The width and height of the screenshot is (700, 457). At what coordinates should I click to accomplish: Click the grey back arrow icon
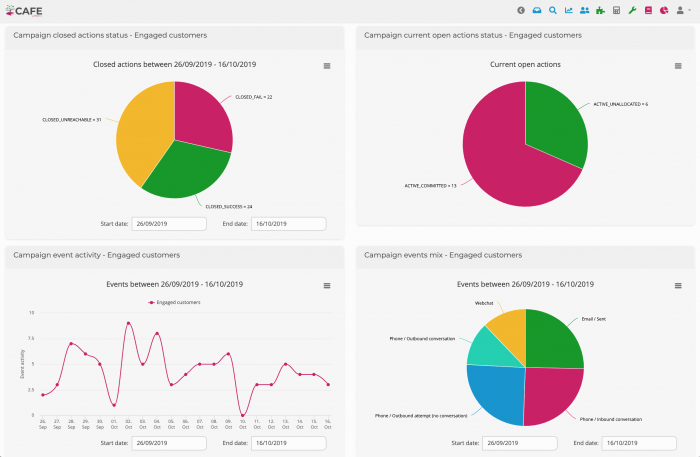(x=521, y=10)
